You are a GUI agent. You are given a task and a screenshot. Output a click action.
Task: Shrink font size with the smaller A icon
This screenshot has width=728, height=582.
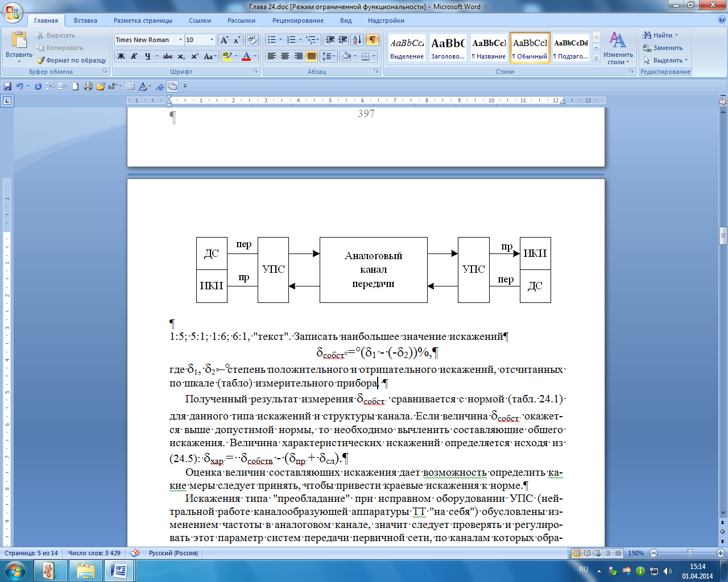point(237,40)
